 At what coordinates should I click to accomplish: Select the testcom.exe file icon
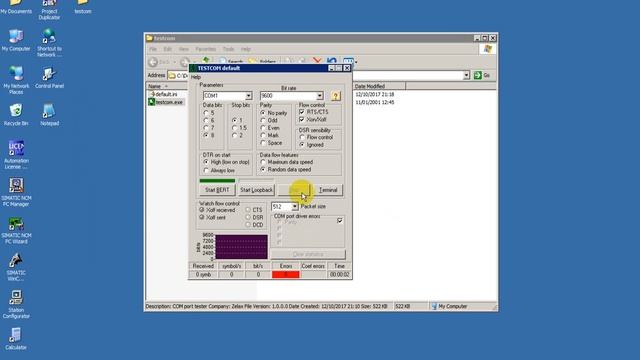tap(152, 102)
